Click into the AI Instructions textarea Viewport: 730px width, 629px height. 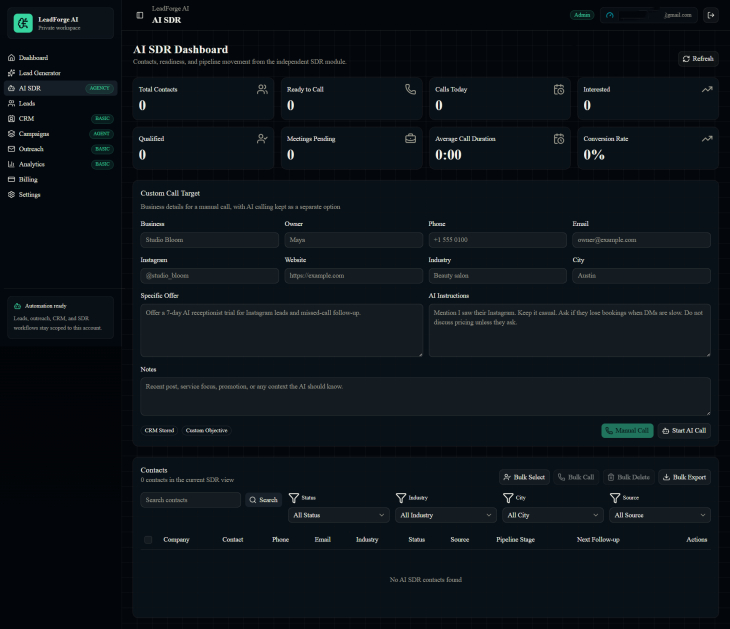(x=570, y=331)
